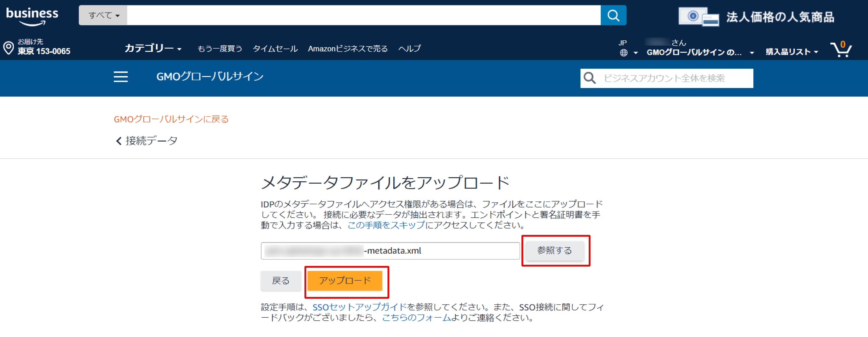Click the magnifier search submit button
868x337 pixels.
tap(613, 15)
